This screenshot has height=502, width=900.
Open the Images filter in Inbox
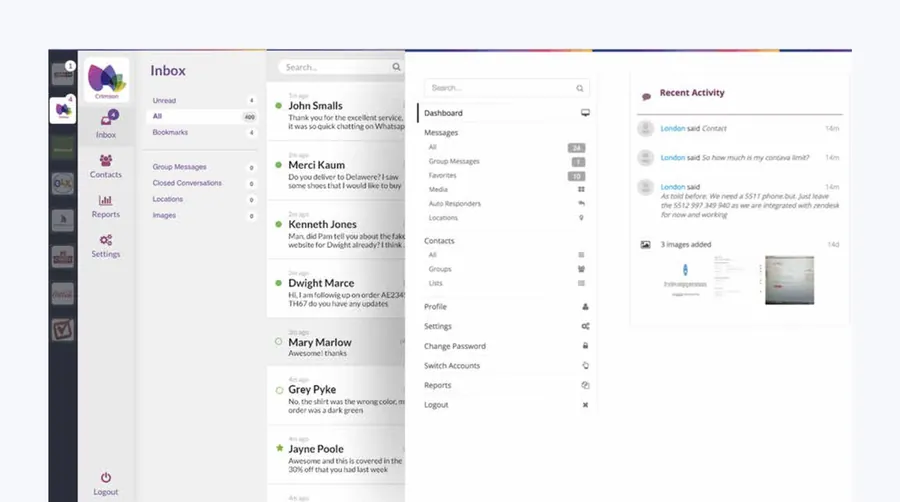201,216
